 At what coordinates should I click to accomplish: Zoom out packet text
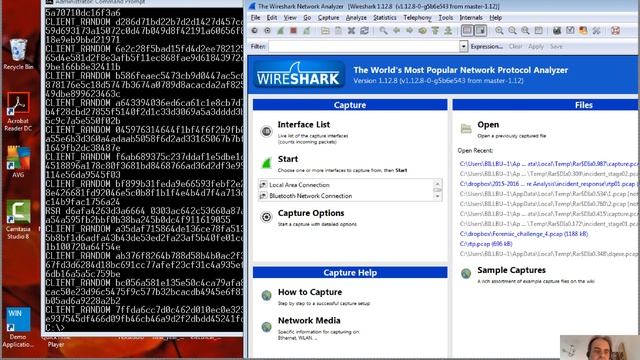(x=512, y=31)
